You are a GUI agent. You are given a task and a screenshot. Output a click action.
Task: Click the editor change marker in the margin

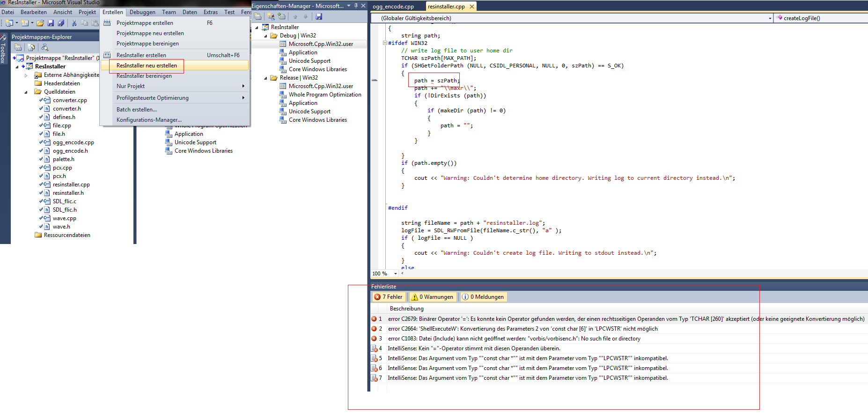[375, 81]
